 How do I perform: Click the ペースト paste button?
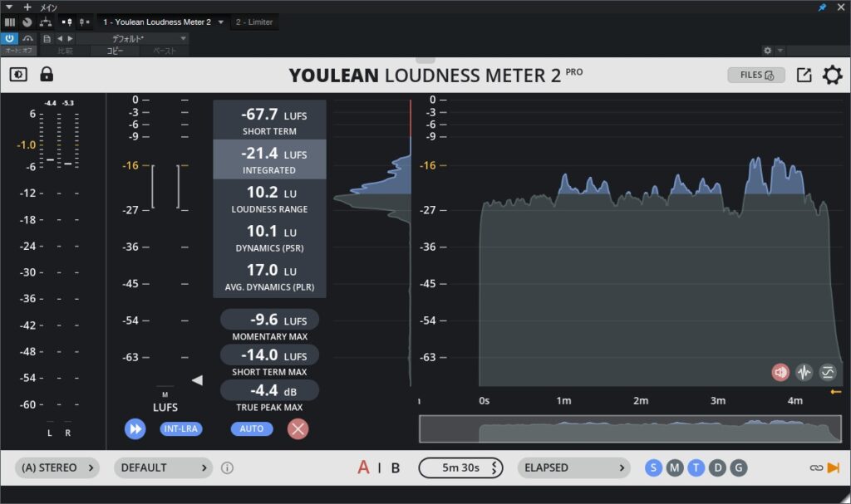coord(165,51)
